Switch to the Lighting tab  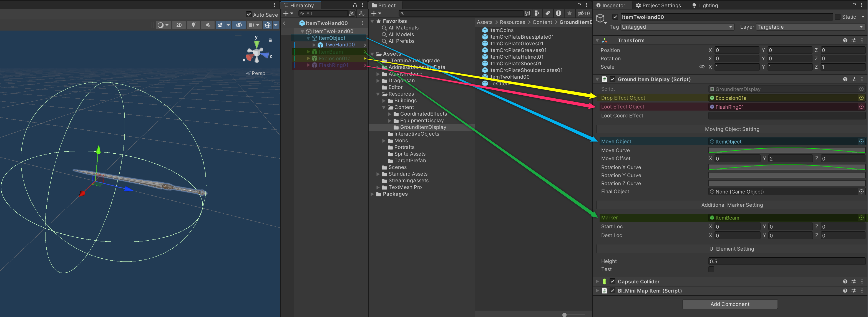[x=705, y=5]
